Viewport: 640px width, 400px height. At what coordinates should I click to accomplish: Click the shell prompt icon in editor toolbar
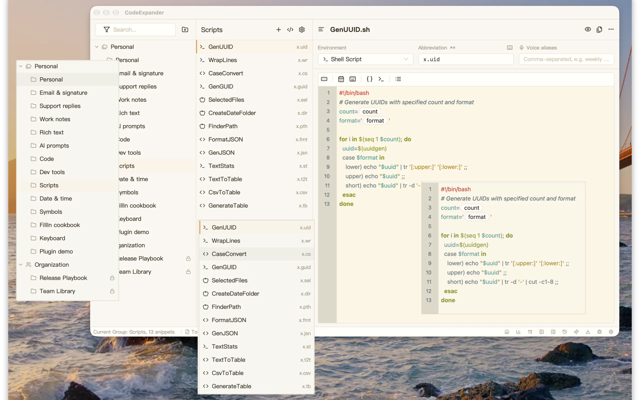pyautogui.click(x=381, y=79)
